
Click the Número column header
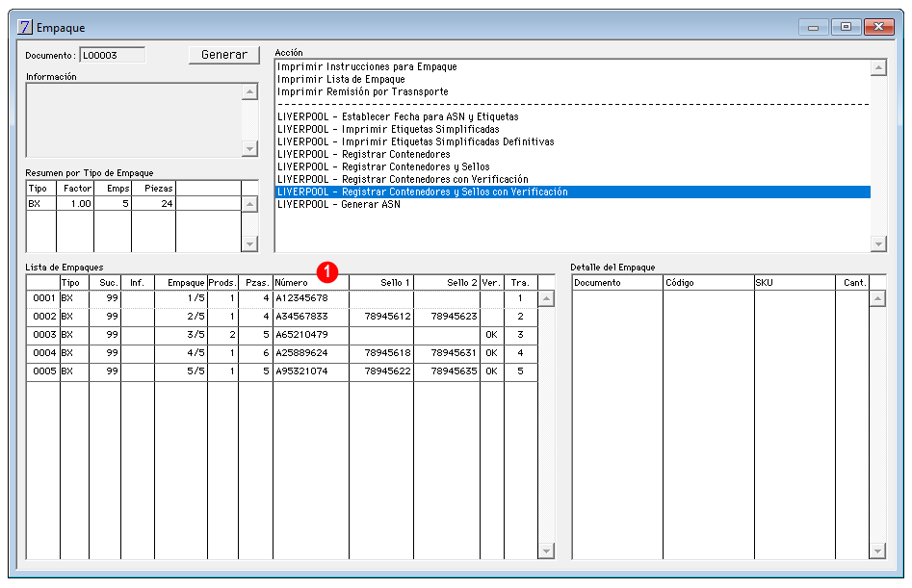pyautogui.click(x=311, y=282)
